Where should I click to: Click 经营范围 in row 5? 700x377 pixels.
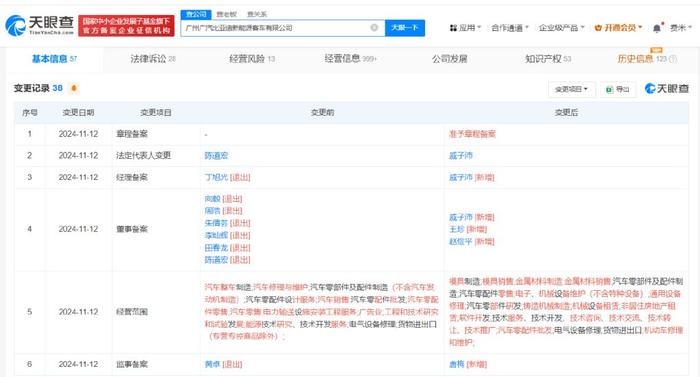click(x=132, y=312)
